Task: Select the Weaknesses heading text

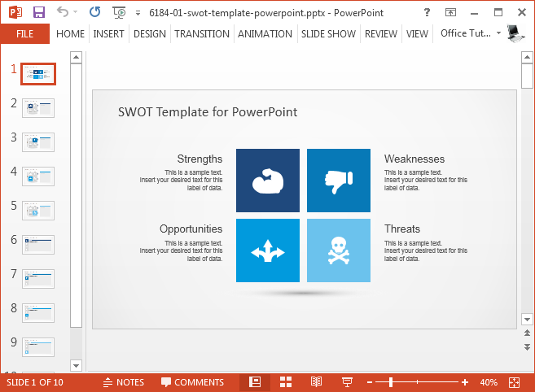Action: tap(414, 159)
